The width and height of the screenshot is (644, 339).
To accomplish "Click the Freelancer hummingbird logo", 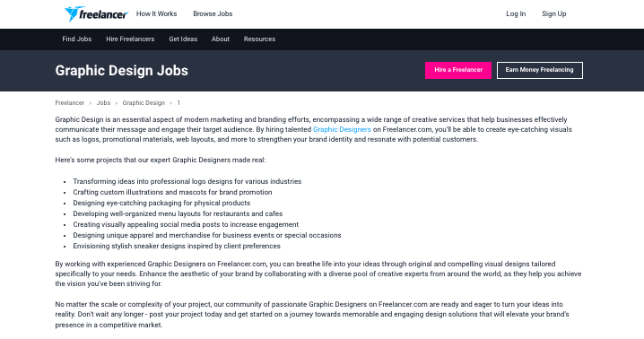I will point(96,14).
